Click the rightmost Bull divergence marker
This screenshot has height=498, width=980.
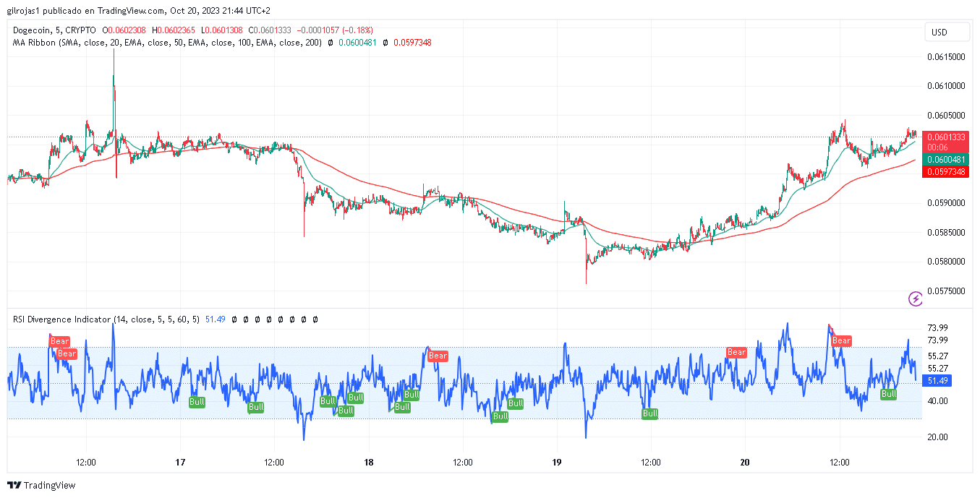(x=888, y=394)
